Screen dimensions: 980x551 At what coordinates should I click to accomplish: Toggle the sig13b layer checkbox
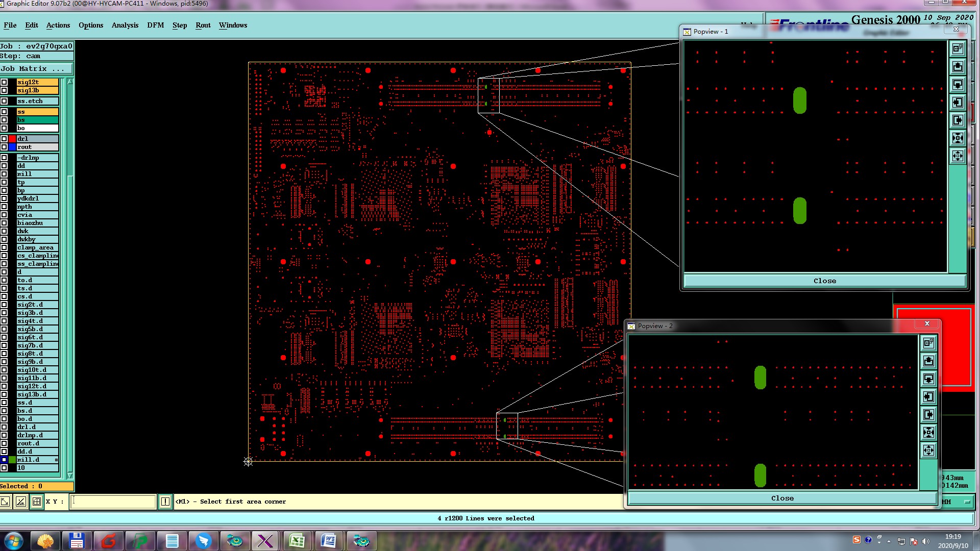(4, 90)
